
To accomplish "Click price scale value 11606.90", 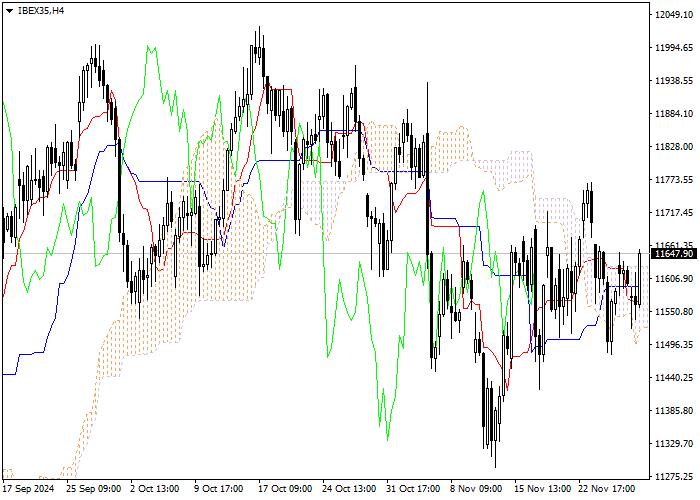I will pyautogui.click(x=674, y=279).
